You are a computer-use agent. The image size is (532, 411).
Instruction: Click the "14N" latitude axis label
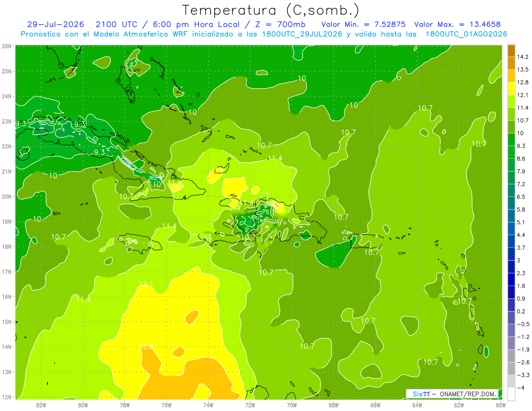tap(6, 347)
